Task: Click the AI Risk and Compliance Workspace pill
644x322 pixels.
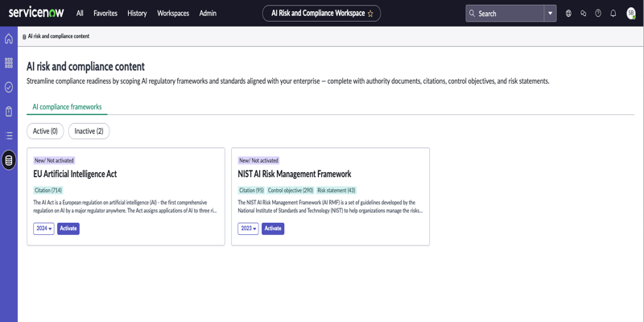Action: [x=321, y=14]
